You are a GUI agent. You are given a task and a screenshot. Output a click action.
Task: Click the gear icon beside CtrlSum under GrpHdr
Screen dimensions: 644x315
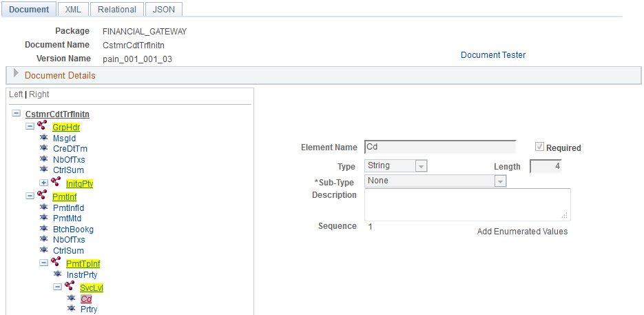click(x=43, y=169)
